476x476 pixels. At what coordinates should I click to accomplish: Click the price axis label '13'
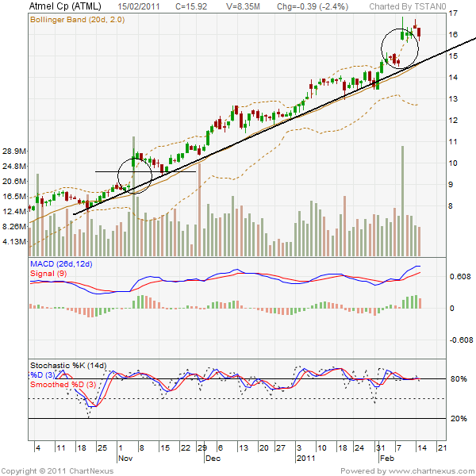tap(453, 99)
